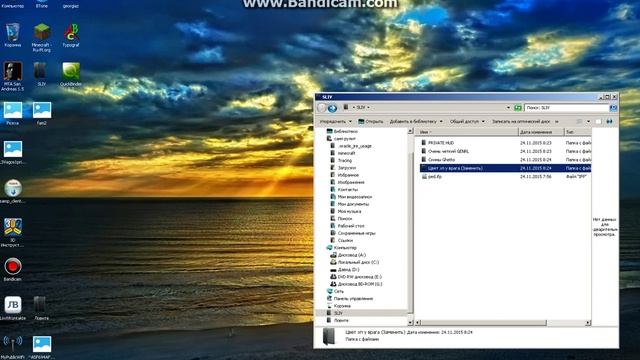This screenshot has height=360, width=640.
Task: Launch the Bandicam desktop shortcut
Action: tap(13, 269)
